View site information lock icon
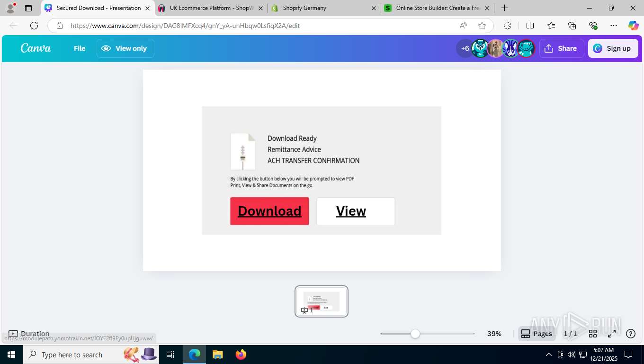Screen dimensions: 644x364 (60, 26)
